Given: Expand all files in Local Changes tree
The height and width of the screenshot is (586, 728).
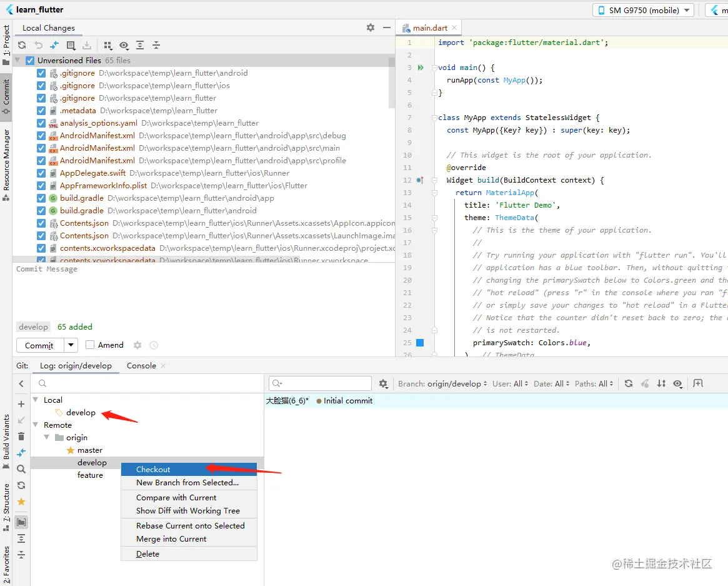Looking at the screenshot, I should coord(140,45).
